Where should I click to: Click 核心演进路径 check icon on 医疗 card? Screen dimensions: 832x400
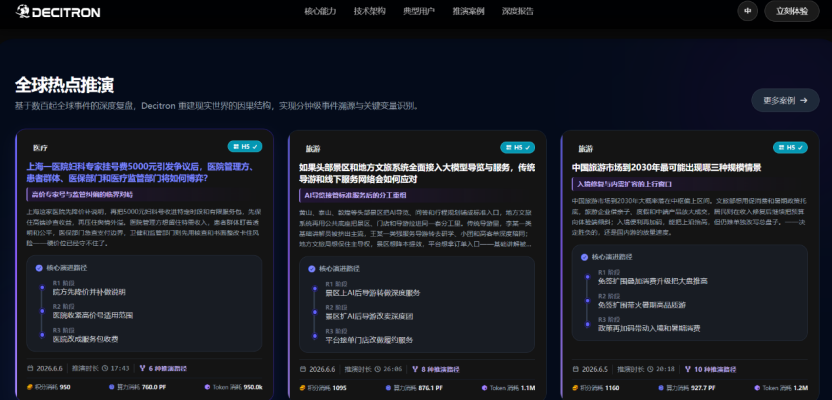(x=39, y=268)
